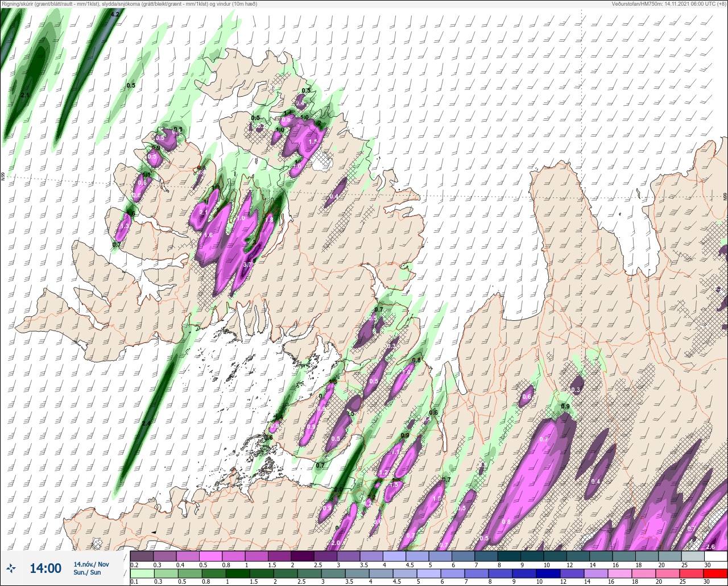The image size is (728, 586).
Task: Select the bright pink swatch at 0.5 in the upper legend row
Action: click(x=210, y=556)
